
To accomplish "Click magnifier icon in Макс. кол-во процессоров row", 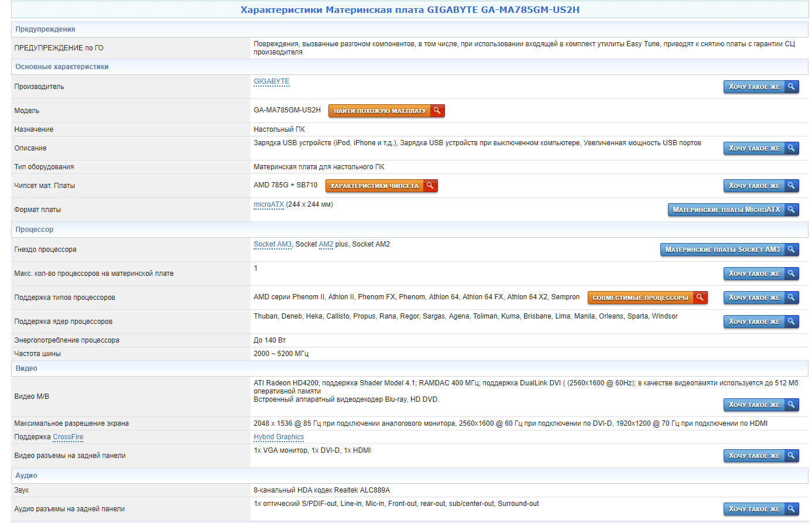I will [x=792, y=274].
